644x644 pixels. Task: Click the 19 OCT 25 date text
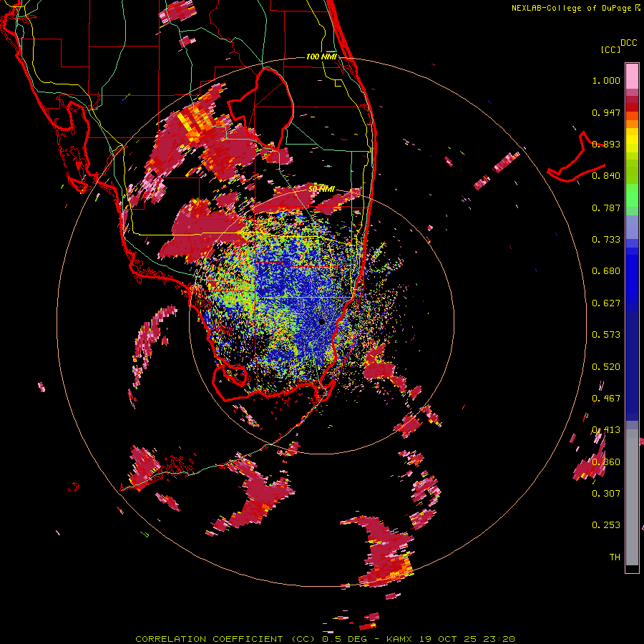(448, 639)
